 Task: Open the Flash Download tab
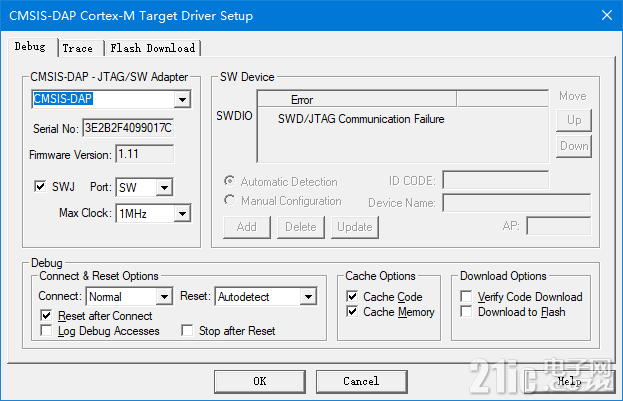pyautogui.click(x=153, y=48)
